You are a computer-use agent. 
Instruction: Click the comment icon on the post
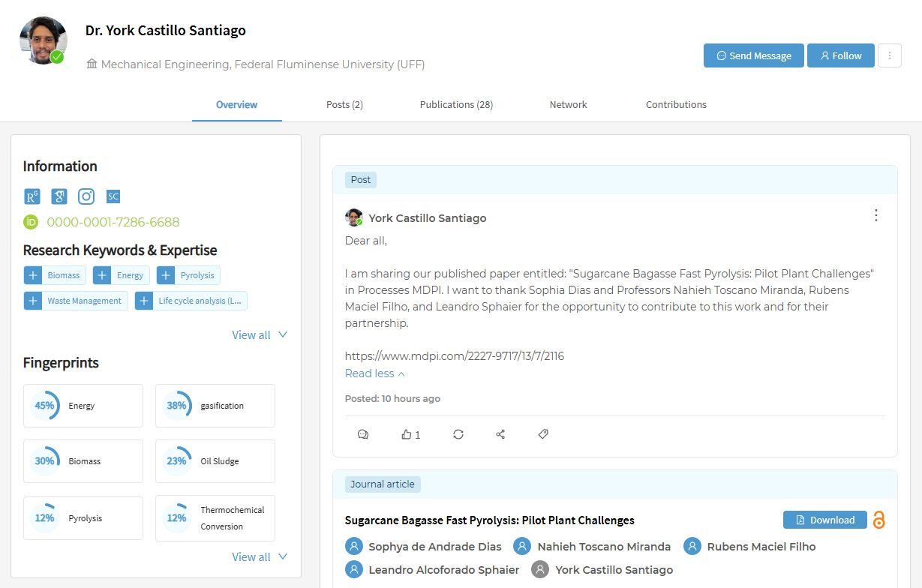tap(363, 434)
